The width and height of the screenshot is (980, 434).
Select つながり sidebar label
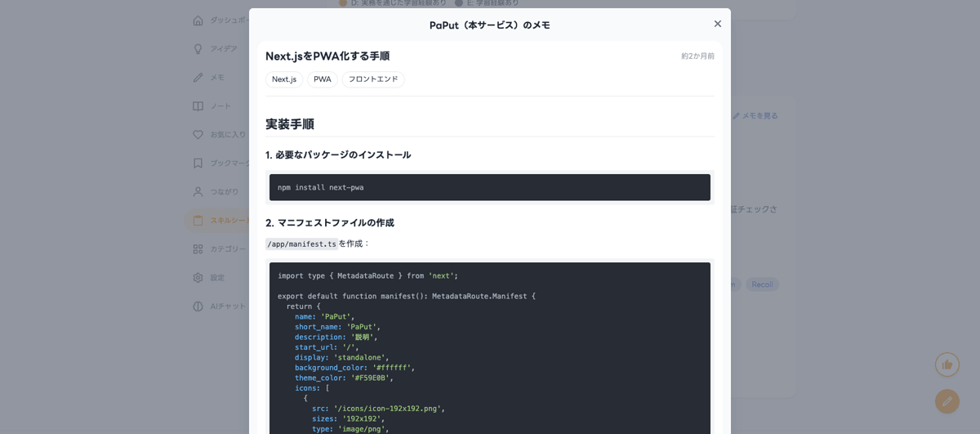coord(225,191)
